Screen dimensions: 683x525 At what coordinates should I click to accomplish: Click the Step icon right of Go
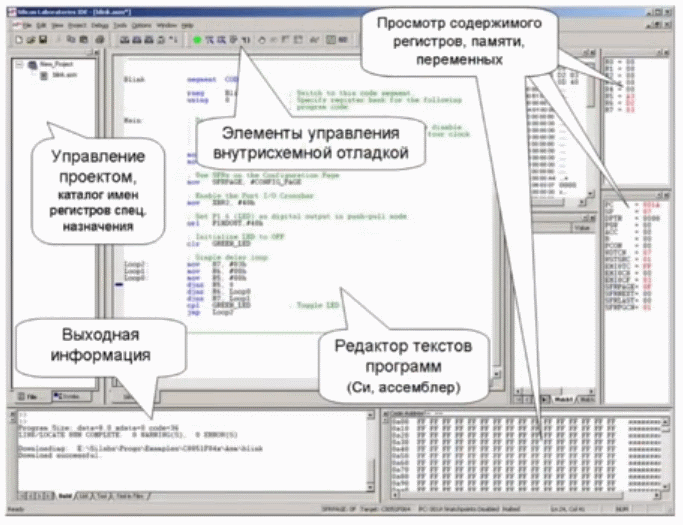pos(210,40)
